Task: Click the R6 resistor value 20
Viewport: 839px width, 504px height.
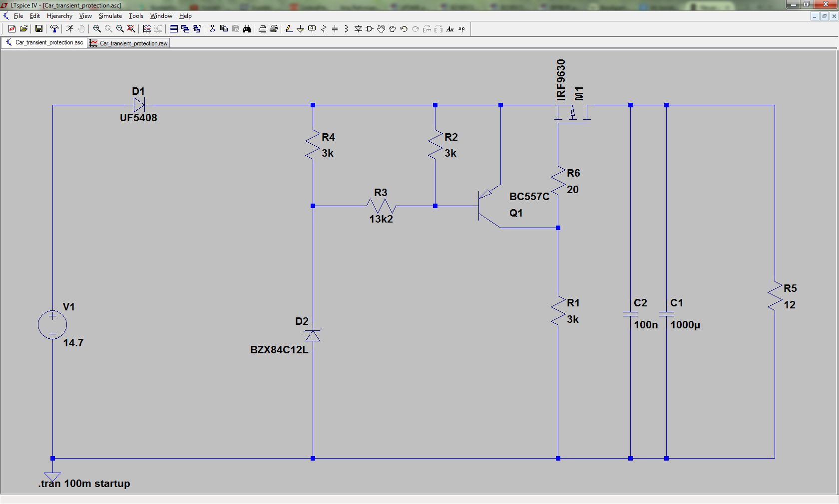Action: (573, 190)
